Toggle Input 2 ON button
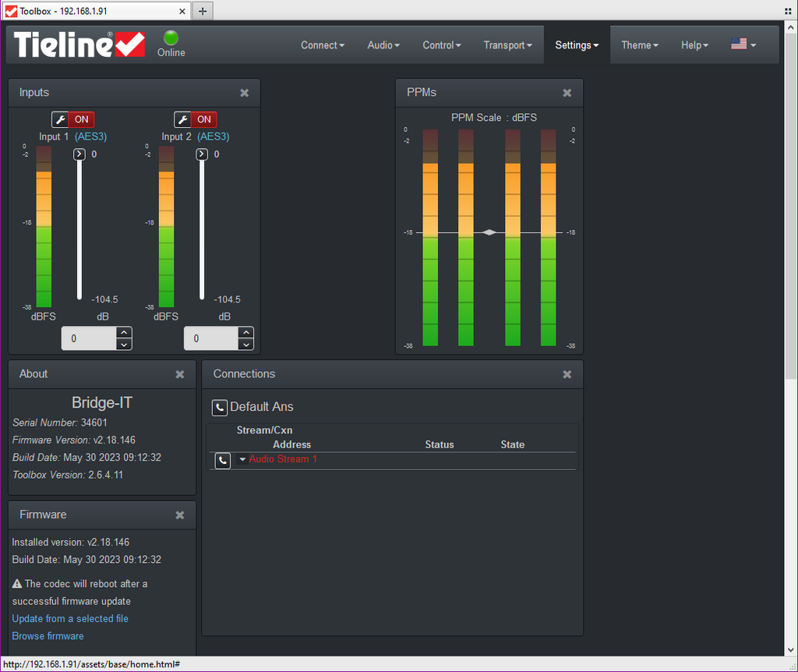The width and height of the screenshot is (798, 672). point(203,119)
